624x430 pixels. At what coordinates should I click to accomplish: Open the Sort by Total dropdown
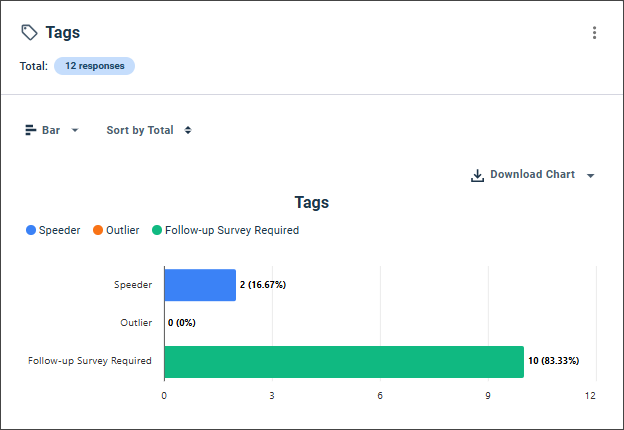[149, 130]
